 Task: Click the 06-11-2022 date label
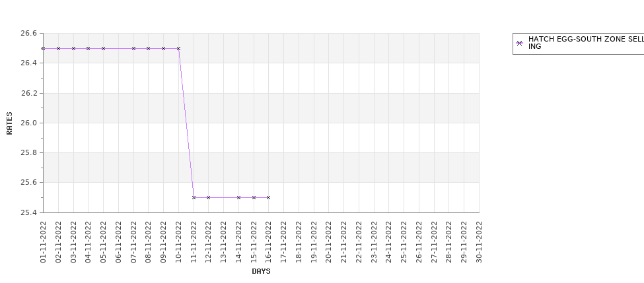pos(118,242)
